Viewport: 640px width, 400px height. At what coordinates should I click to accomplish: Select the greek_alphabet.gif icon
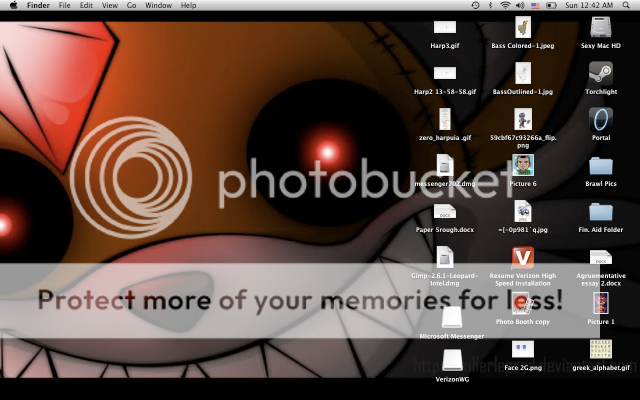(x=601, y=349)
